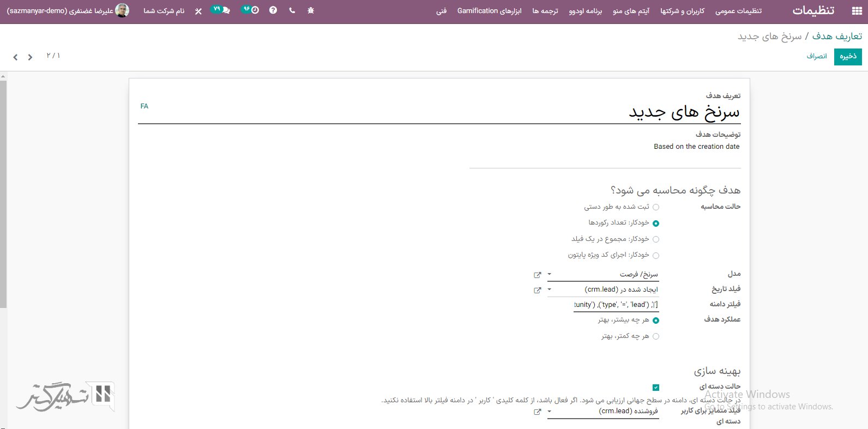Screen dimensions: 868x429
Task: Open the نام شرکت شما company switcher
Action: (x=164, y=11)
